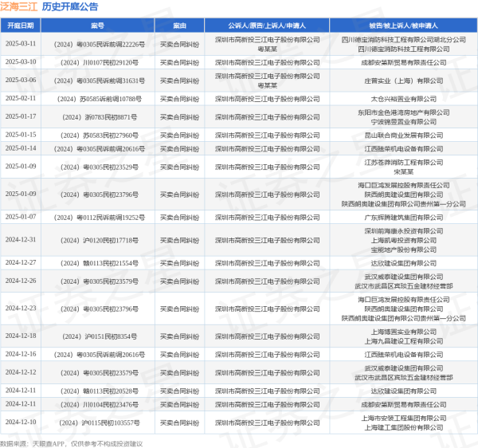Click the date cell 2025-03-10

pyautogui.click(x=21, y=62)
